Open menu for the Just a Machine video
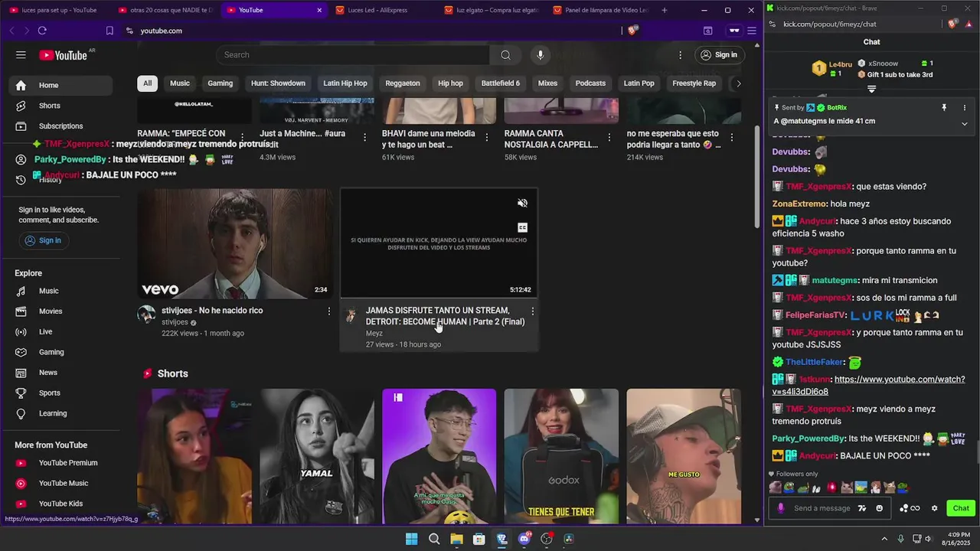The width and height of the screenshot is (980, 551). coord(364,138)
